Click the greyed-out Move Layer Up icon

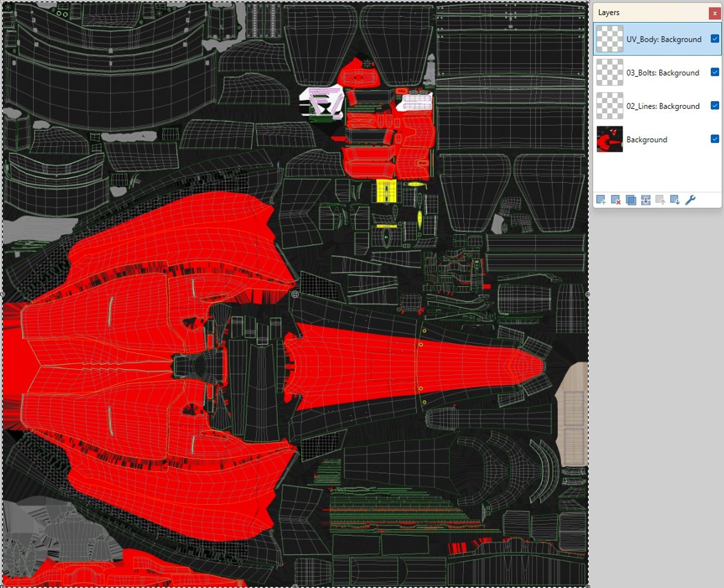660,200
